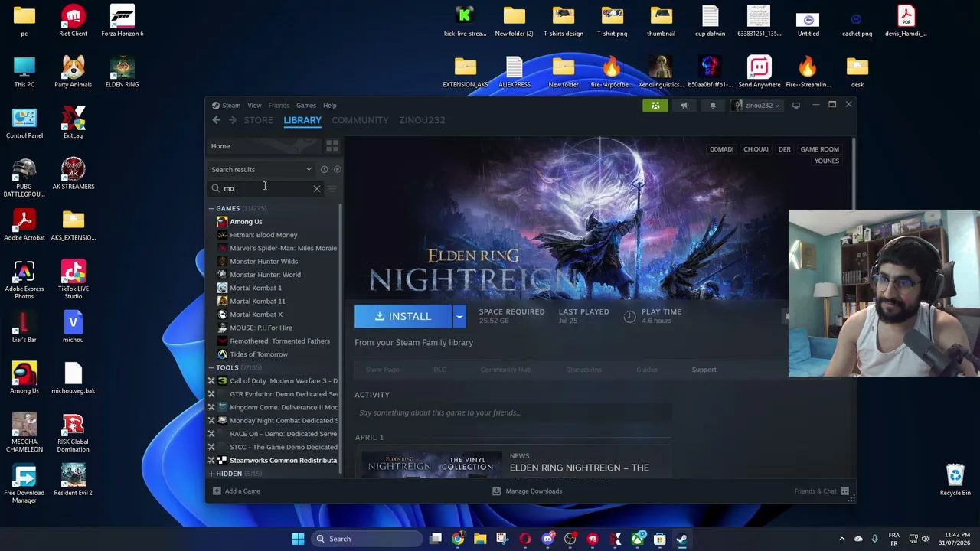This screenshot has width=980, height=551.
Task: Click the library list scrollbar
Action: [x=341, y=337]
